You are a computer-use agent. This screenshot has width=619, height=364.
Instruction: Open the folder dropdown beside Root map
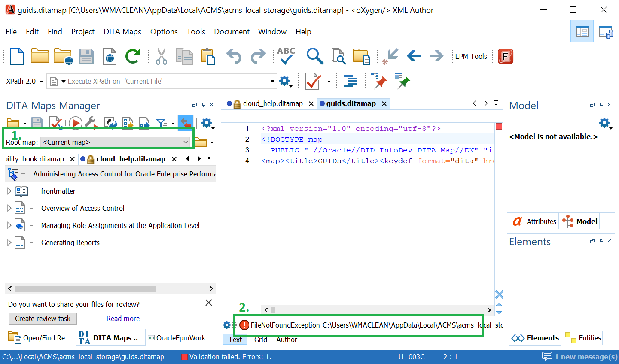point(212,143)
